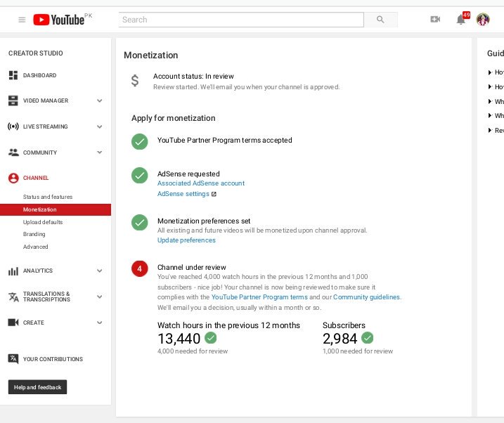Screen dimensions: 504x423
Task: Expand the Analytics section chevron
Action: (100, 271)
